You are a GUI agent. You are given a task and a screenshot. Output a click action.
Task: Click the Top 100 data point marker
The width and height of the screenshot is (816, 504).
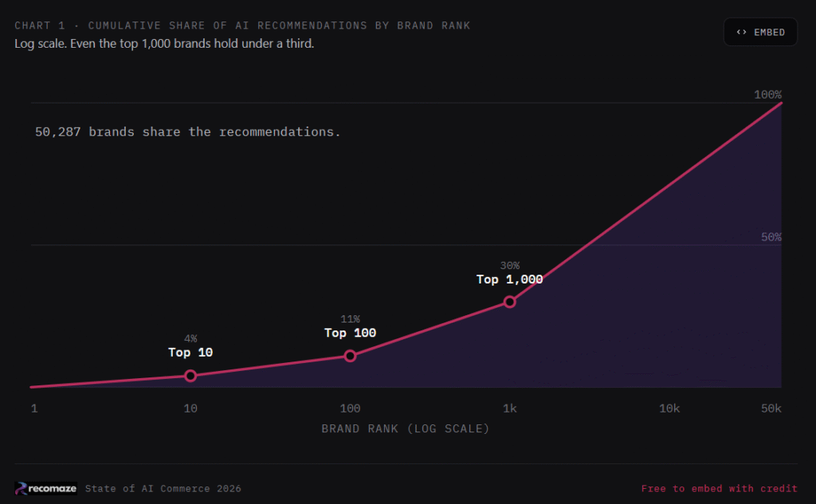[351, 356]
